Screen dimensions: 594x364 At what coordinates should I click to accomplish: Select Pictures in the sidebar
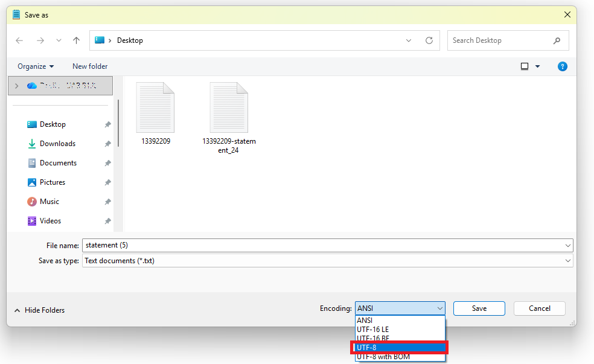pyautogui.click(x=53, y=182)
